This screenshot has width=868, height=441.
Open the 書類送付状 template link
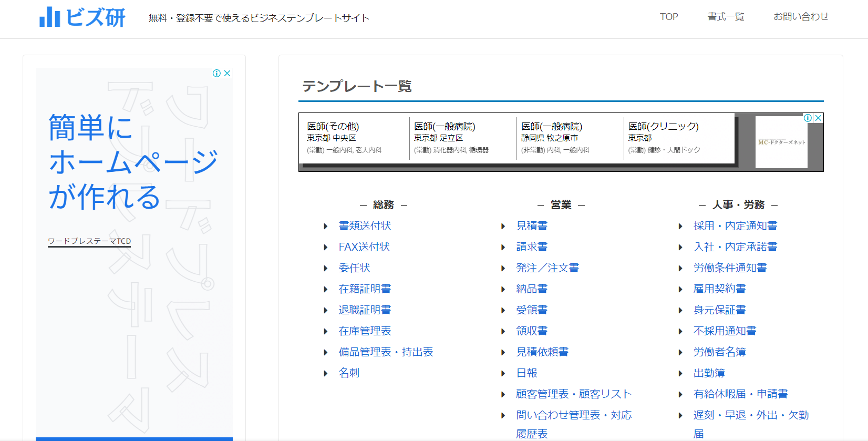pyautogui.click(x=365, y=226)
